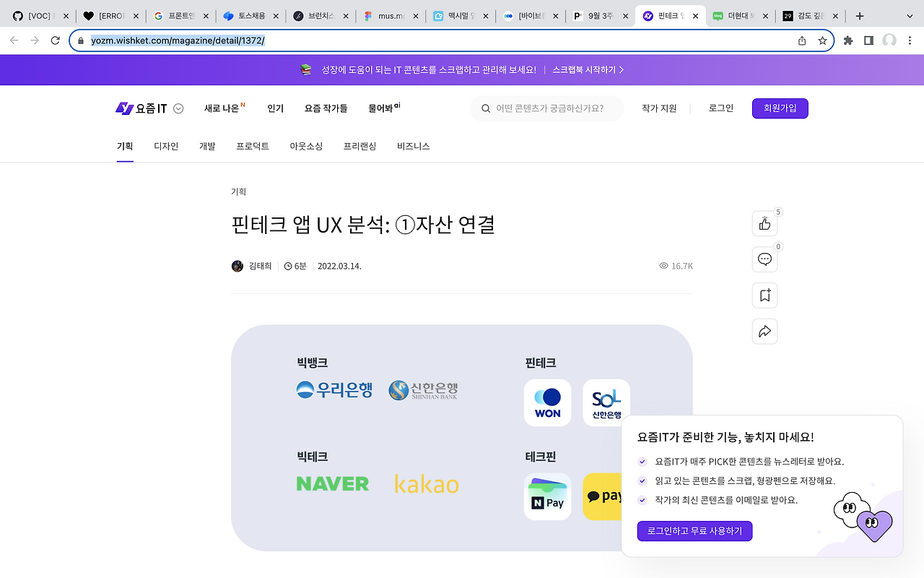Click the 신한은행 Shinhan Bank logo
Image resolution: width=924 pixels, height=578 pixels.
[423, 390]
